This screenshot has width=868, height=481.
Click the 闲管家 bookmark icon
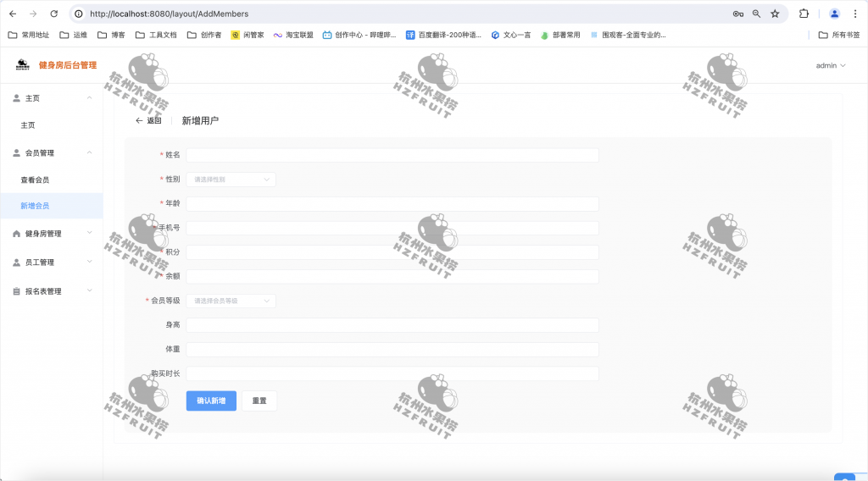click(236, 35)
